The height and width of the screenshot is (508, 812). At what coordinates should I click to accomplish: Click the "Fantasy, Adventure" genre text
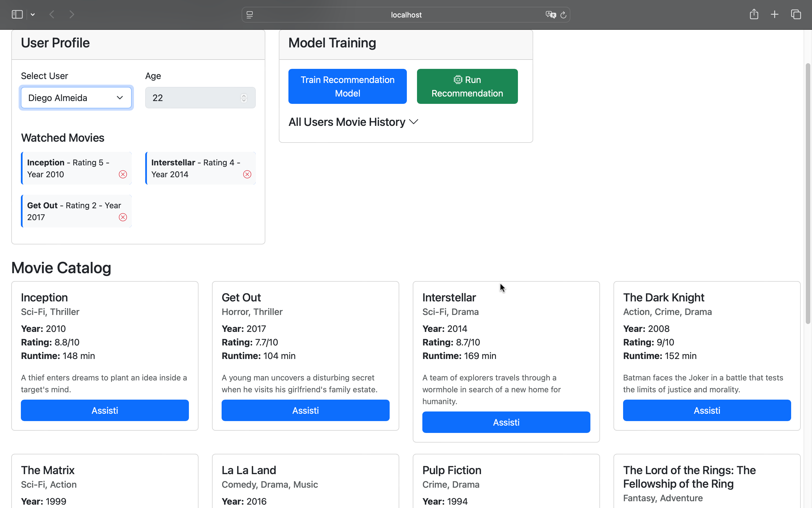(663, 498)
